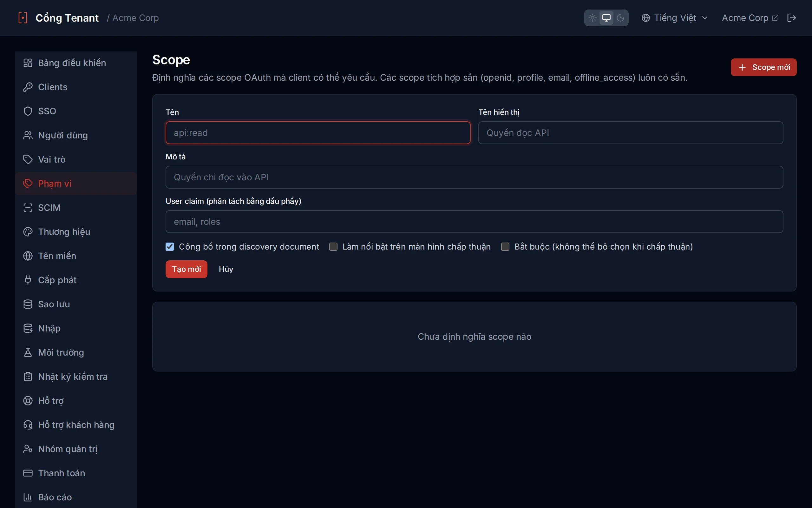Click the Tạo mới button
812x508 pixels.
(x=186, y=269)
